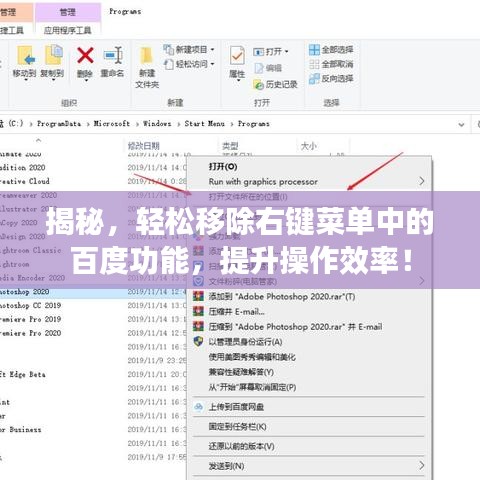The height and width of the screenshot is (480, 480).
Task: Click the Edit (编辑) ribbon icon
Action: [259, 68]
